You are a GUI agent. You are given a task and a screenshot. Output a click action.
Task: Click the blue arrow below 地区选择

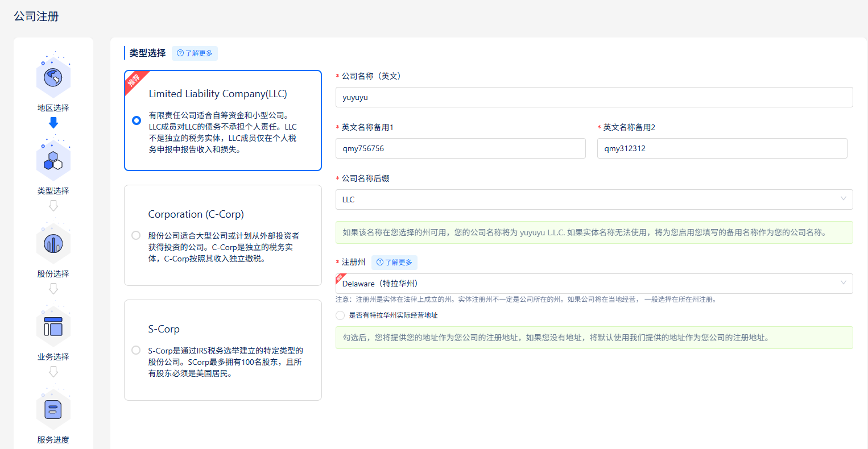(53, 123)
